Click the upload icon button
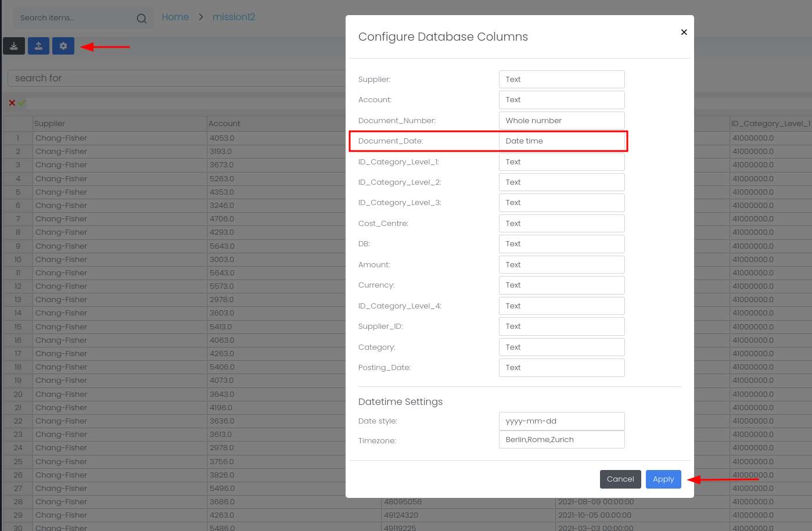 [38, 46]
